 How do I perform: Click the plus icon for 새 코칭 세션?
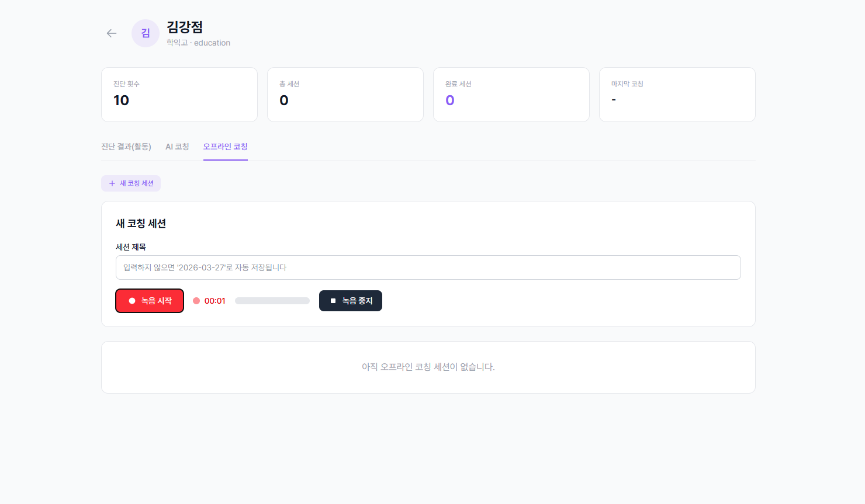pyautogui.click(x=112, y=183)
